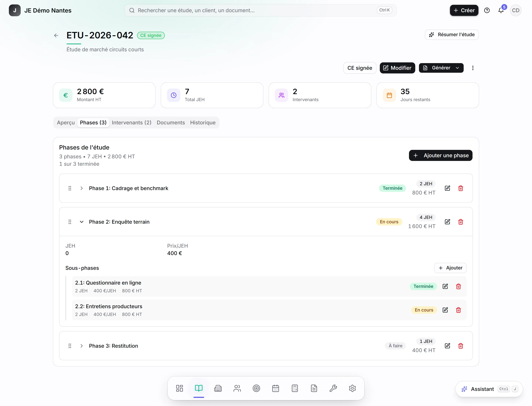532x406 pixels.
Task: Edit Phase 3 Restitution
Action: (x=447, y=346)
